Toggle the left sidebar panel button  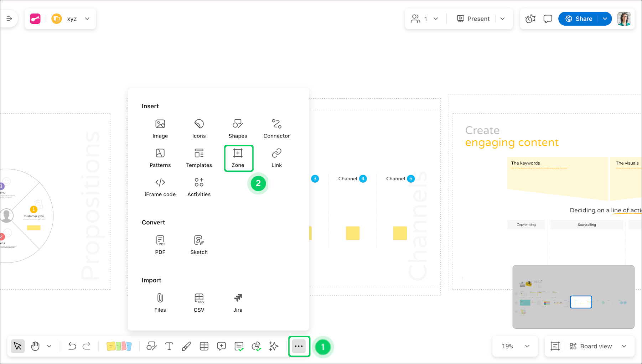[9, 19]
